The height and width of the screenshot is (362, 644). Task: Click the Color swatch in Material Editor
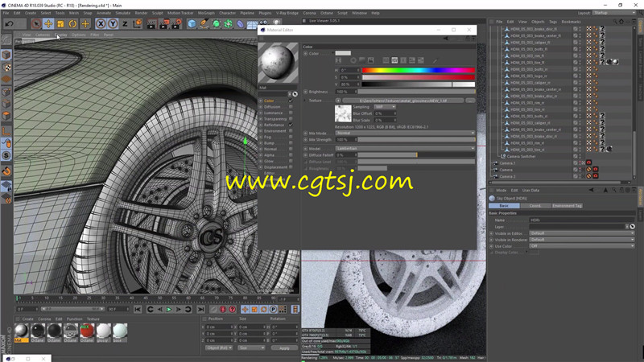(343, 53)
